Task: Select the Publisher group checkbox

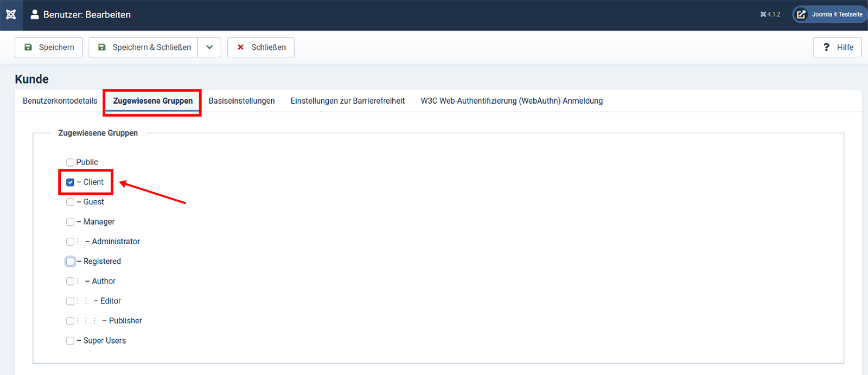Action: (x=70, y=321)
